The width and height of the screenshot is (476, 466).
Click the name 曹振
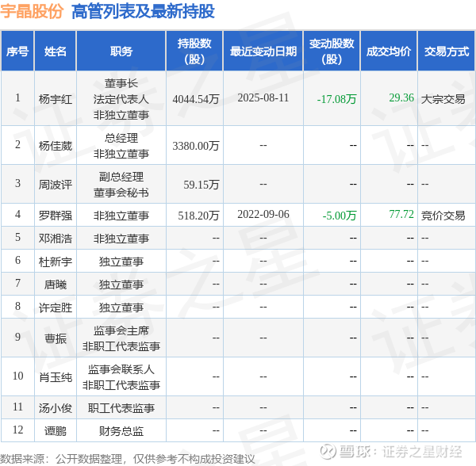coord(56,338)
